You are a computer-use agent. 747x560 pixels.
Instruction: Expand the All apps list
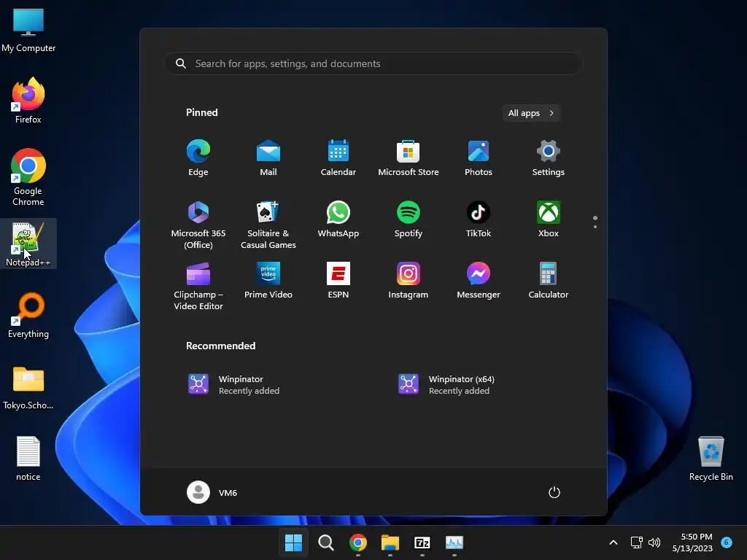531,113
